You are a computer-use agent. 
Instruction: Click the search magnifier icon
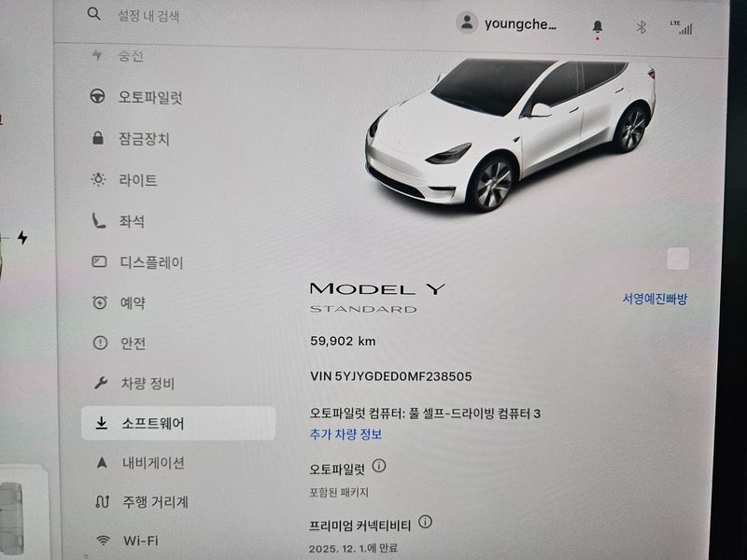pyautogui.click(x=94, y=14)
